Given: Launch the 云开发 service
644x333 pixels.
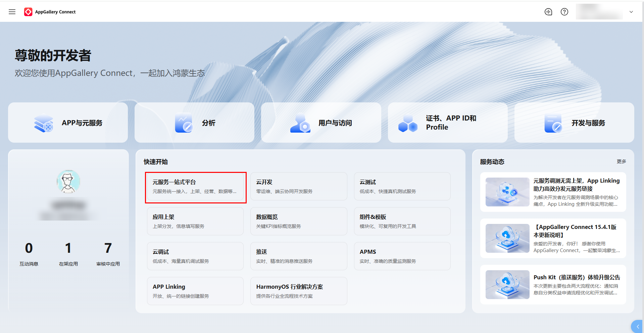Looking at the screenshot, I should (298, 186).
